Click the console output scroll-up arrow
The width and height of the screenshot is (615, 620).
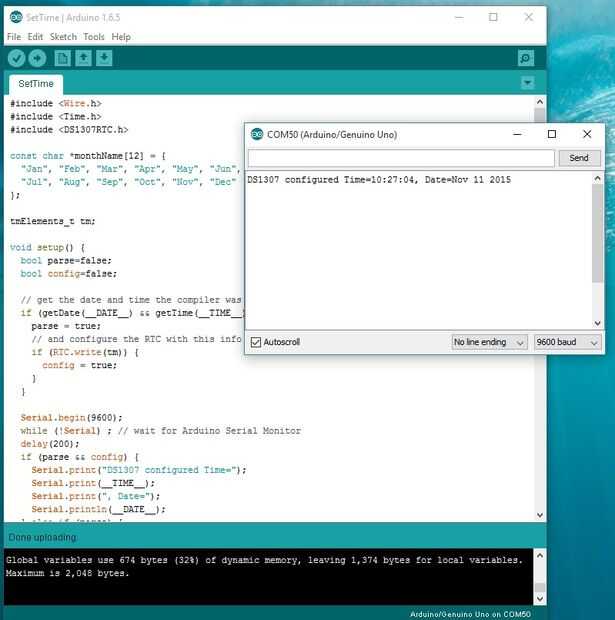tap(539, 555)
